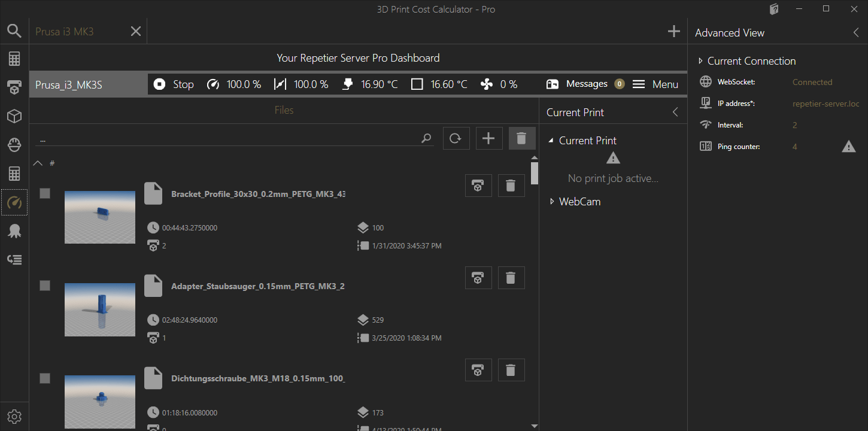
Task: Open the list icon in sidebar
Action: pos(14,259)
